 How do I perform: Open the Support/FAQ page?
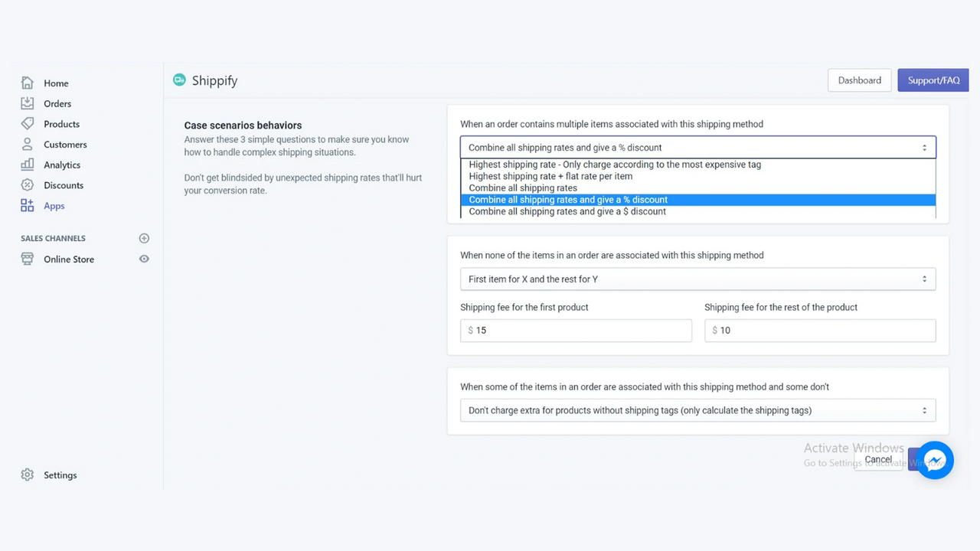point(933,80)
